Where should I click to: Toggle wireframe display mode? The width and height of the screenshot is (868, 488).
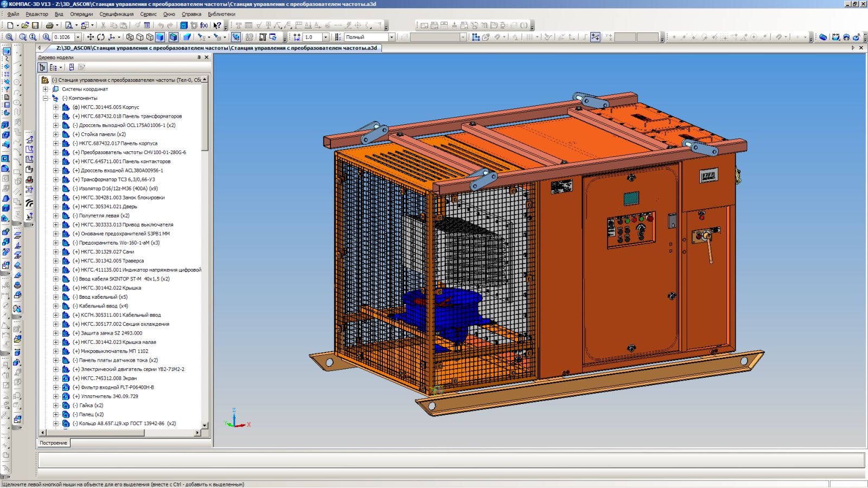click(x=130, y=37)
